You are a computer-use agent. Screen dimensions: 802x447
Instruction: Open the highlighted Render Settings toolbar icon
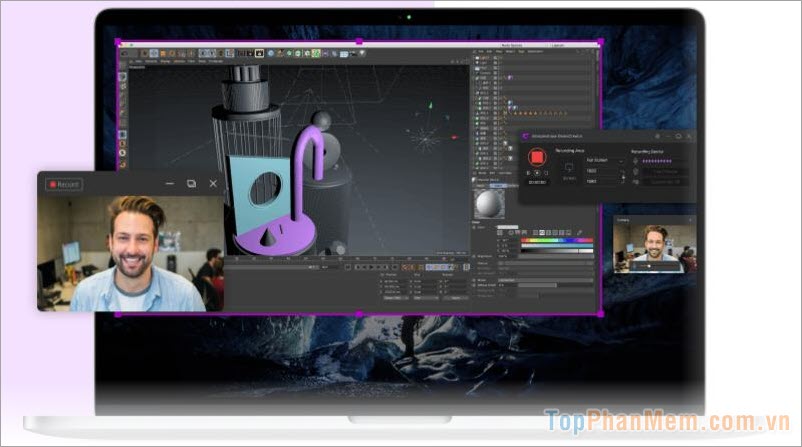[x=259, y=53]
